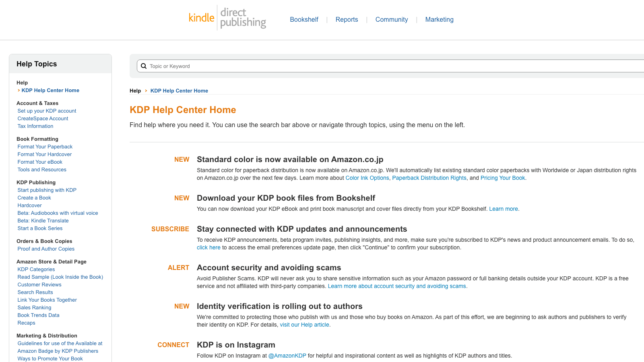
Task: Open Recaps topic
Action: 26,323
